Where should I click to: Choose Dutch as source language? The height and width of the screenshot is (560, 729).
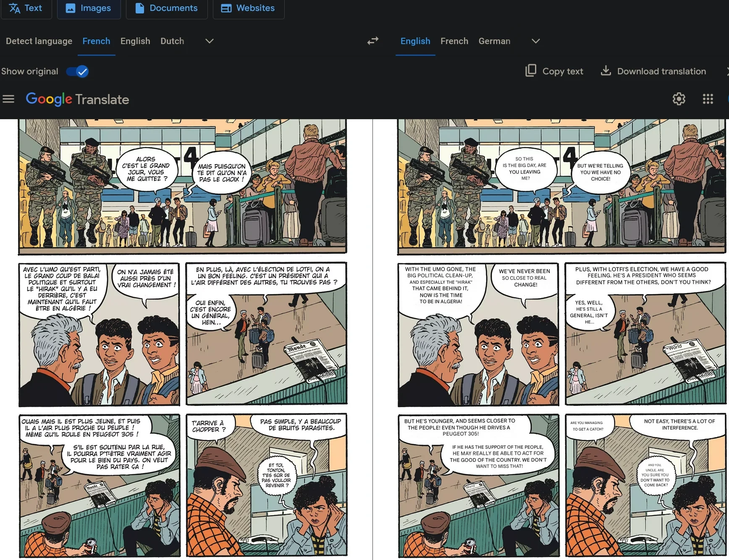coord(172,41)
